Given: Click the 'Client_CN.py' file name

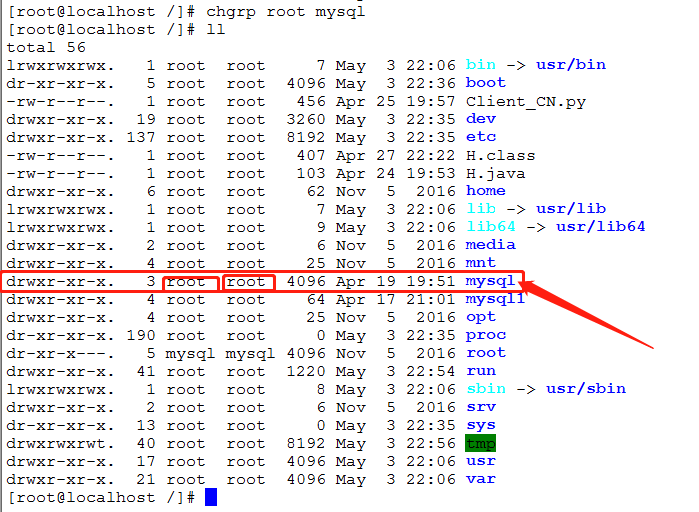Looking at the screenshot, I should [x=526, y=102].
